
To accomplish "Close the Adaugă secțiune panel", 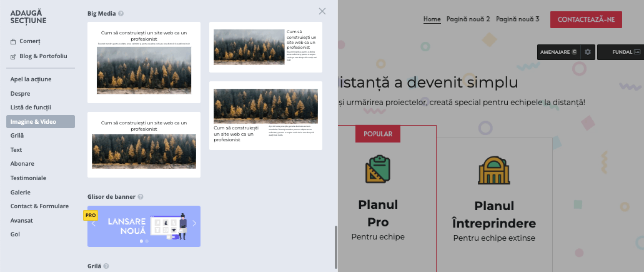I will point(322,11).
